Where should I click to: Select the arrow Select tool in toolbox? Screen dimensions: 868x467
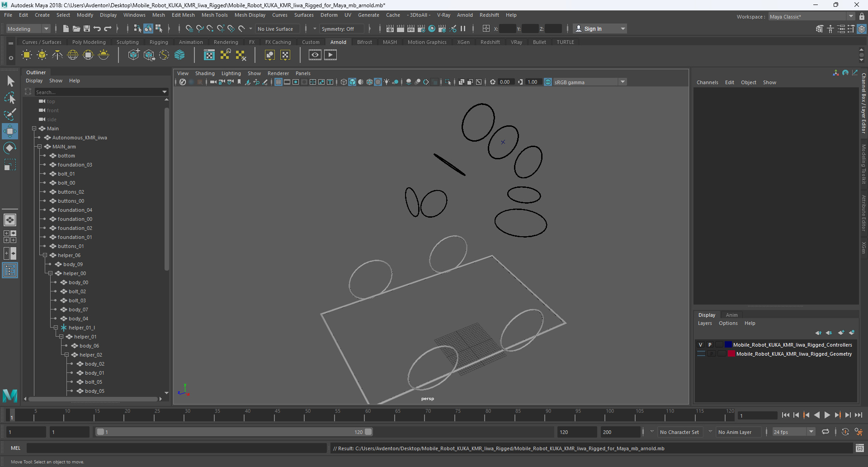[10, 81]
